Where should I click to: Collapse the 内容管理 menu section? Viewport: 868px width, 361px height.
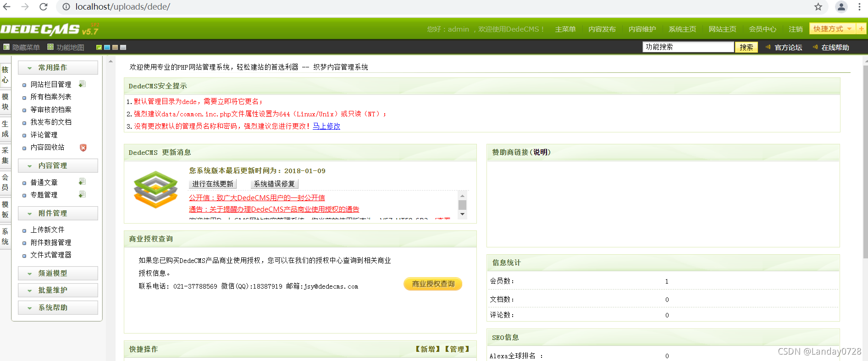pyautogui.click(x=58, y=165)
